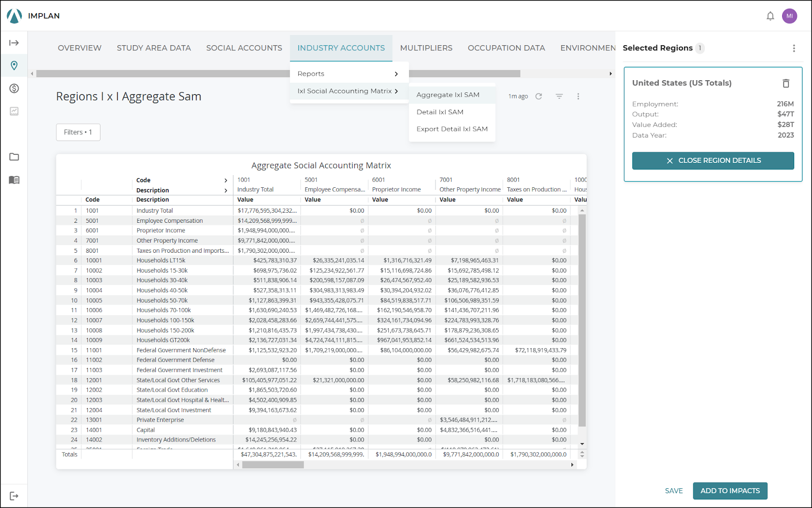Viewport: 812px width, 508px height.
Task: Refresh the Aggregate Sam data
Action: (539, 96)
